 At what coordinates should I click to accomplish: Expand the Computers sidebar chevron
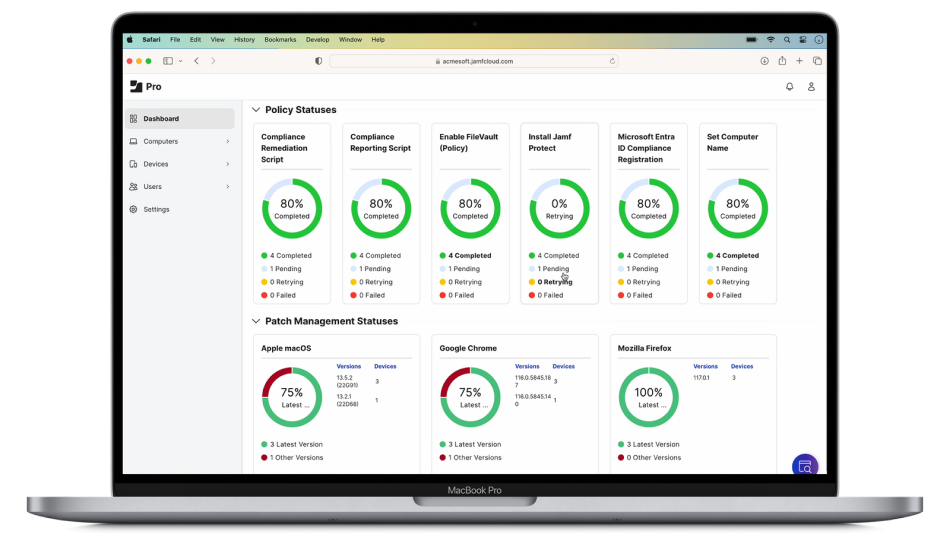point(228,141)
